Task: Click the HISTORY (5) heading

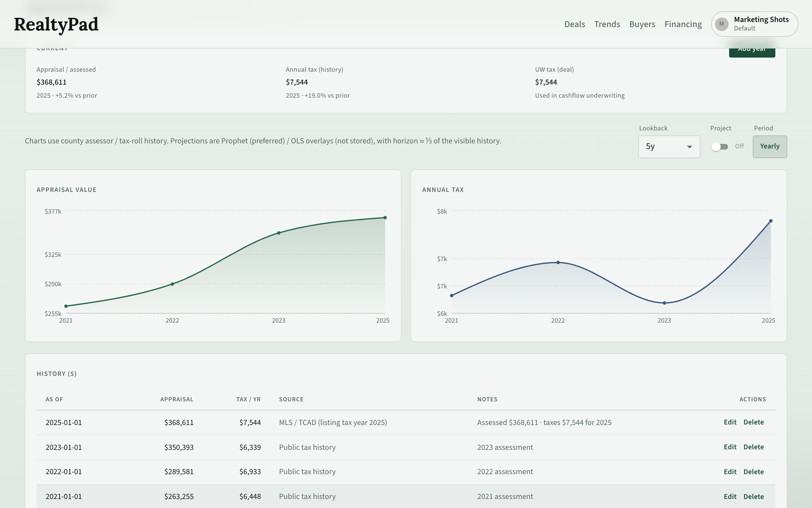Action: [x=57, y=374]
